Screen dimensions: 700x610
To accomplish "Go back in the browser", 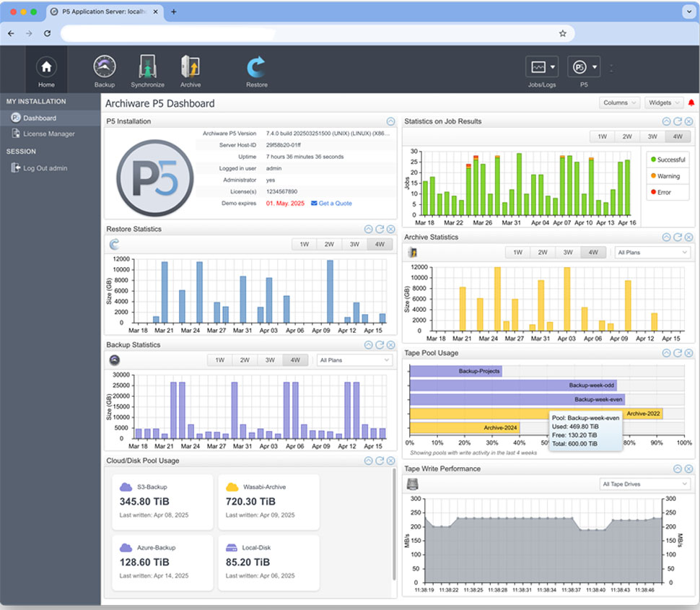I will click(x=11, y=33).
